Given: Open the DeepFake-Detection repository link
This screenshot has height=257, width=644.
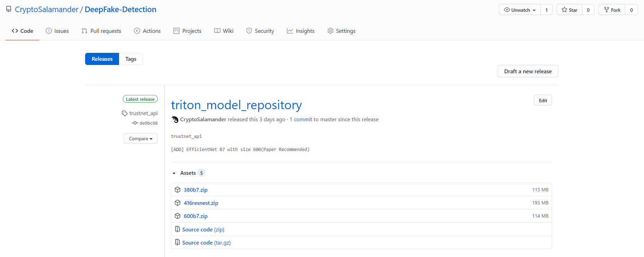Looking at the screenshot, I should click(x=120, y=9).
